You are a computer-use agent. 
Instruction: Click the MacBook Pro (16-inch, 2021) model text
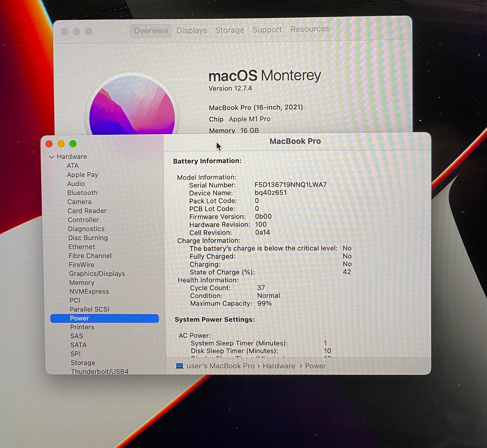coord(256,107)
